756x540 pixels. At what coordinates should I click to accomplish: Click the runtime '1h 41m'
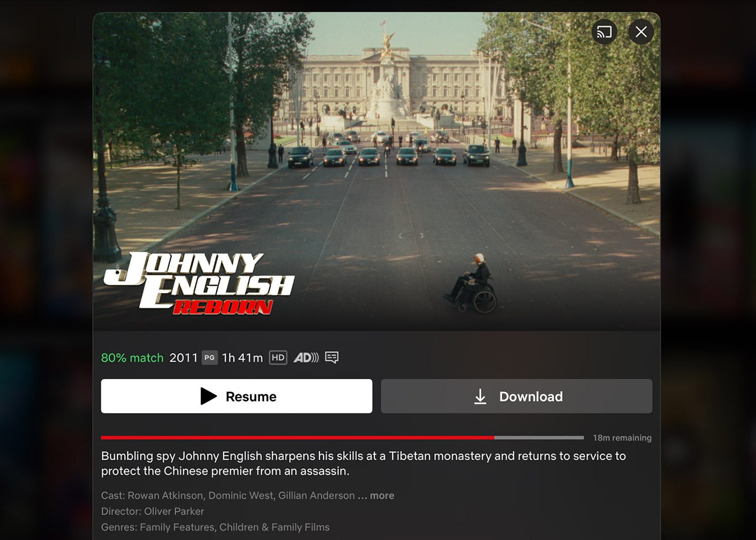pos(242,358)
